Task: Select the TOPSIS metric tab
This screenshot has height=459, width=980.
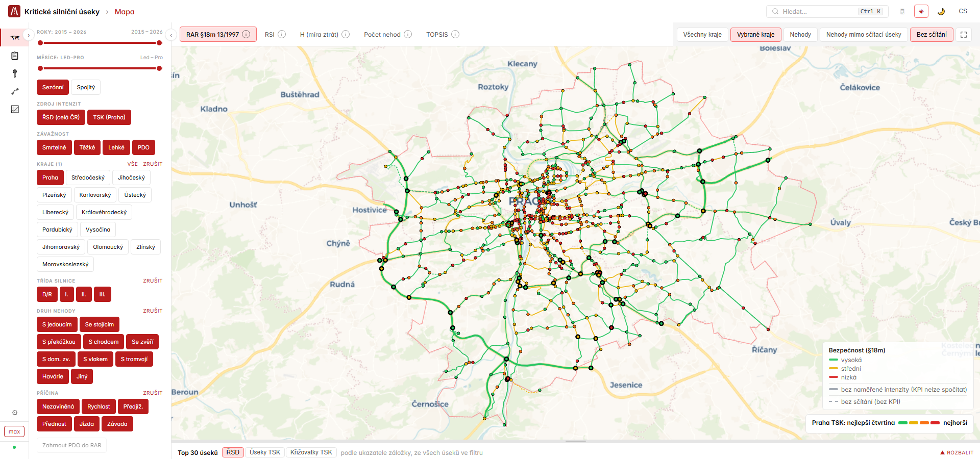Action: point(437,34)
